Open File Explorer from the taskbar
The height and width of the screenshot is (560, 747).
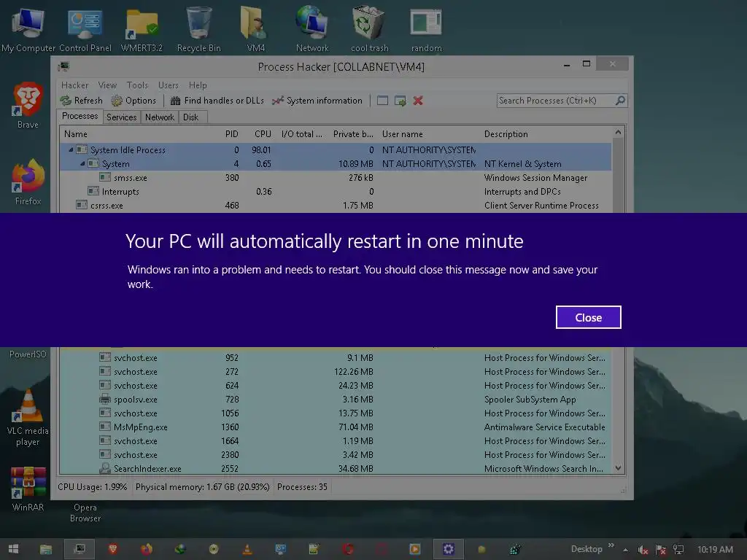click(x=46, y=550)
